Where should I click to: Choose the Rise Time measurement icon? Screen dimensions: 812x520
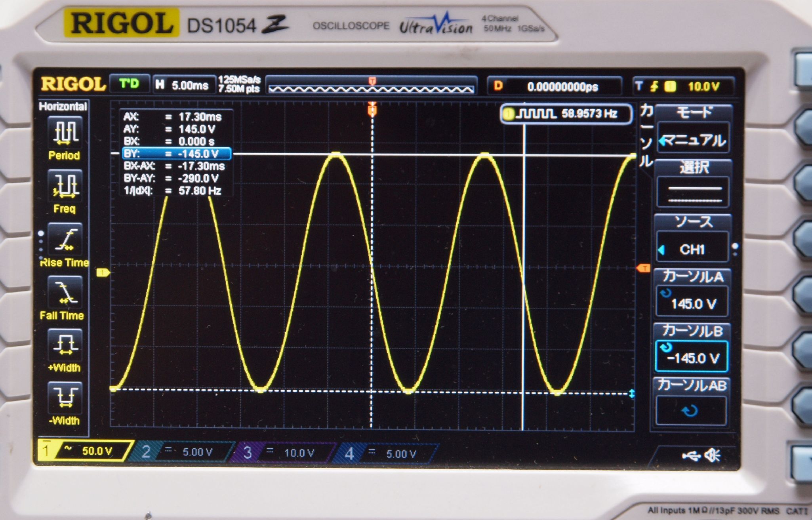tap(65, 239)
